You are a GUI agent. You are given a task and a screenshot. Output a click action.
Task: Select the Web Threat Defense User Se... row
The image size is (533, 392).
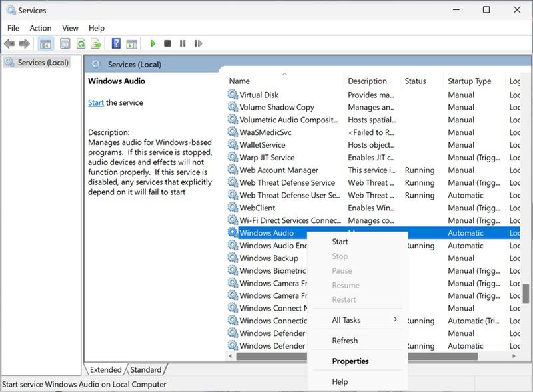coord(373,195)
